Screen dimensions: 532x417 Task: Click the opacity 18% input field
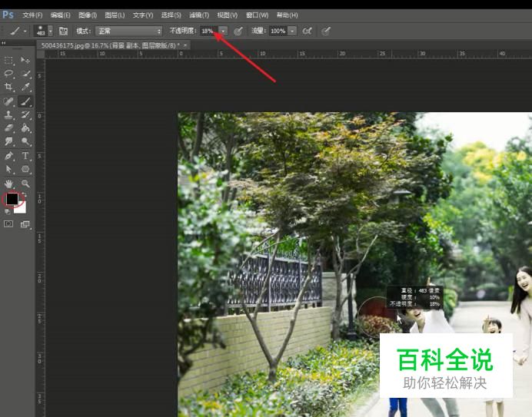[x=208, y=31]
